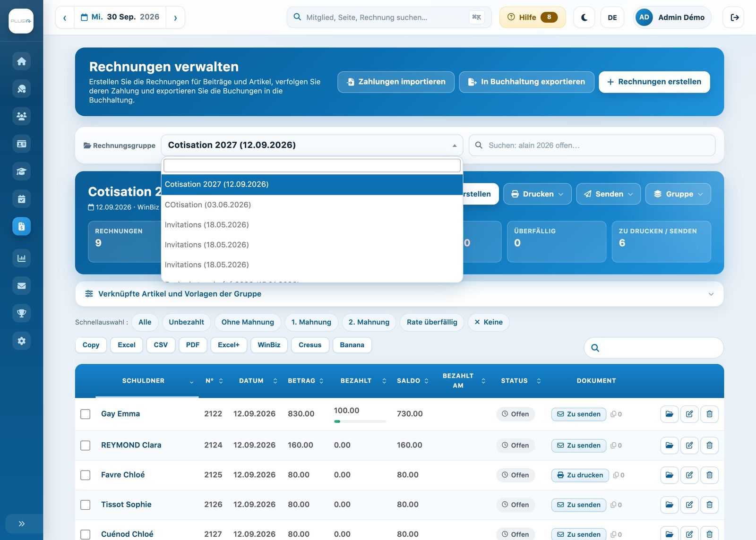This screenshot has height=540, width=756.
Task: Select the Tissot Sophie row checkbox
Action: point(86,505)
